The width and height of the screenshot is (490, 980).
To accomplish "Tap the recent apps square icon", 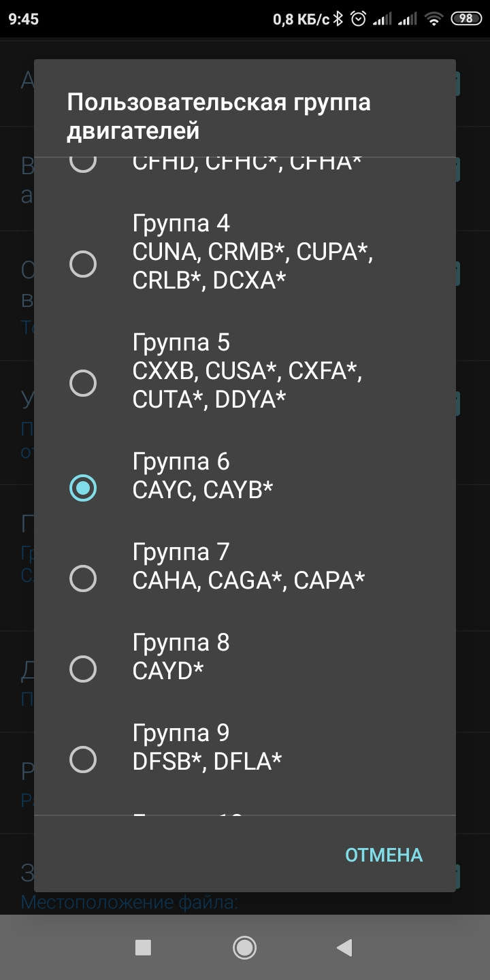I will (x=143, y=947).
